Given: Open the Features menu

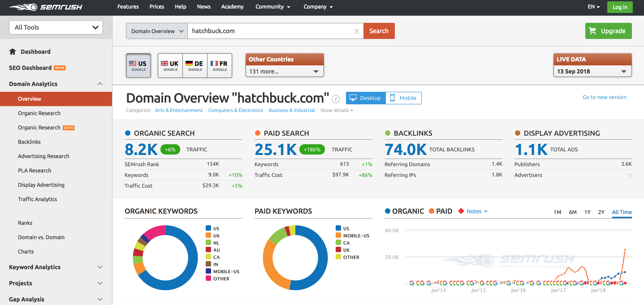Looking at the screenshot, I should (128, 7).
